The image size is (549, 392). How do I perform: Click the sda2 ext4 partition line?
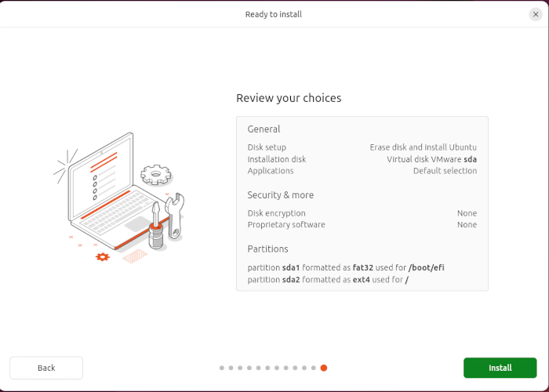tap(328, 280)
